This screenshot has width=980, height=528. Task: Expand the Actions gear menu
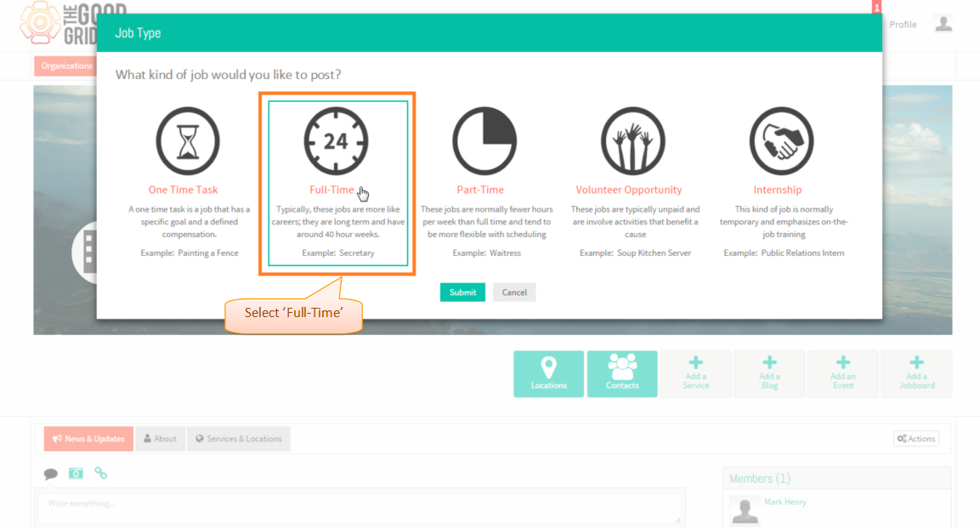[x=916, y=439]
